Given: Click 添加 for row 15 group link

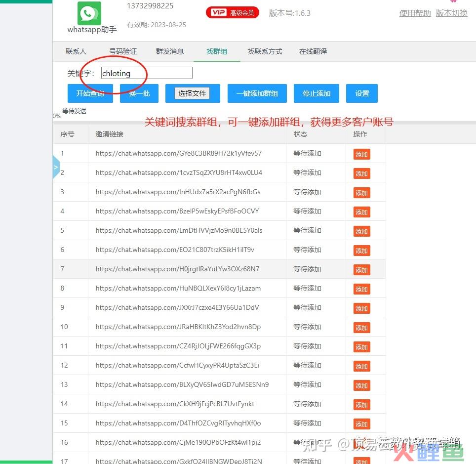Looking at the screenshot, I should (361, 424).
